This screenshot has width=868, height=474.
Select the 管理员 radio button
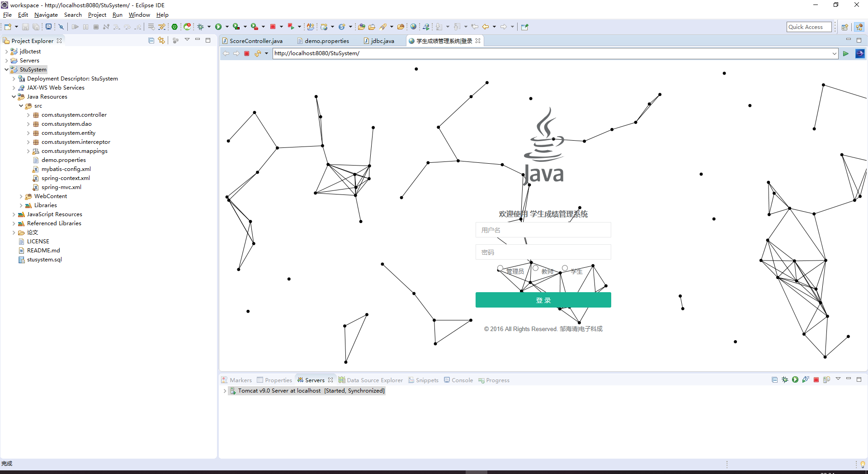pyautogui.click(x=500, y=268)
